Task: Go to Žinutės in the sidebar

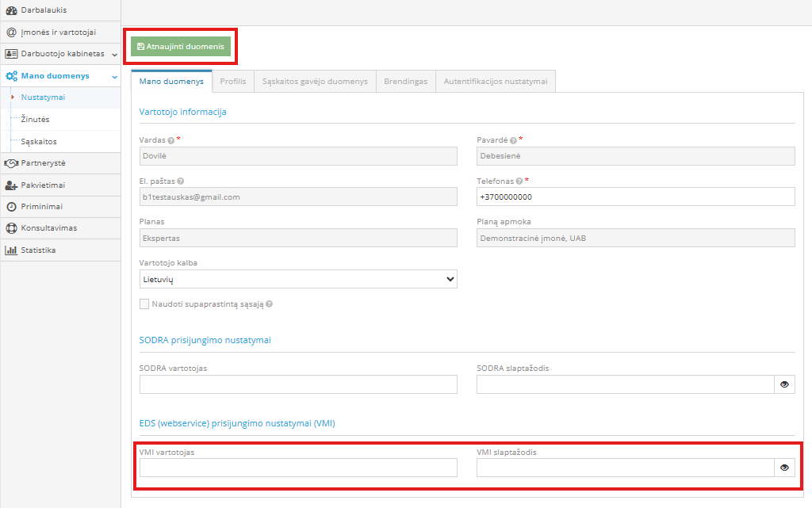Action: (x=35, y=120)
